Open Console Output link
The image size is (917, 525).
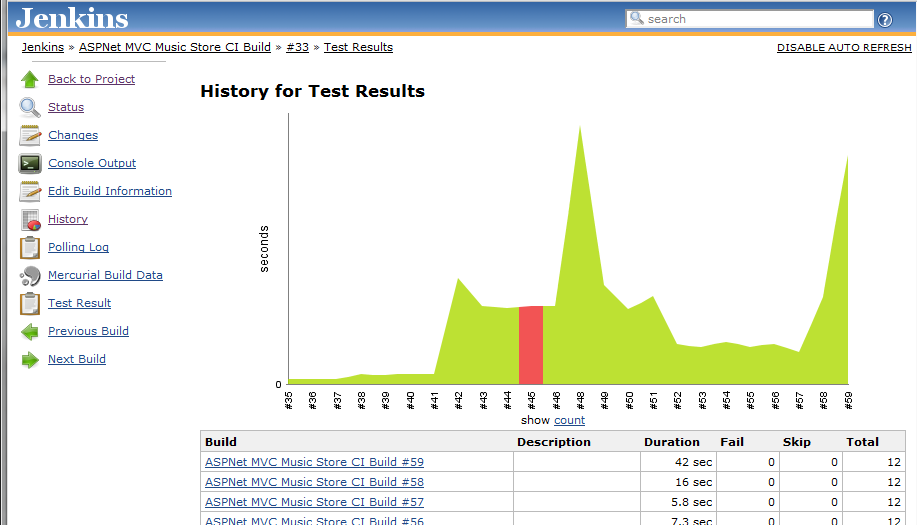click(92, 163)
